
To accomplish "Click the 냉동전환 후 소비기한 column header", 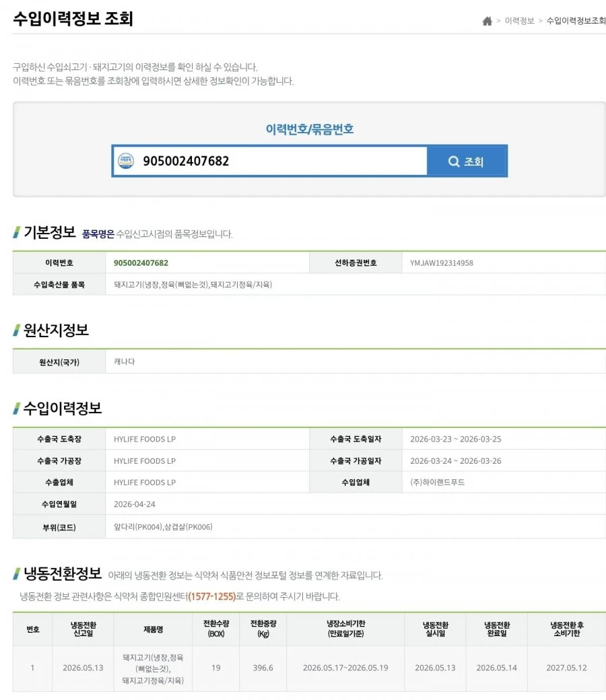I will coord(566,629).
